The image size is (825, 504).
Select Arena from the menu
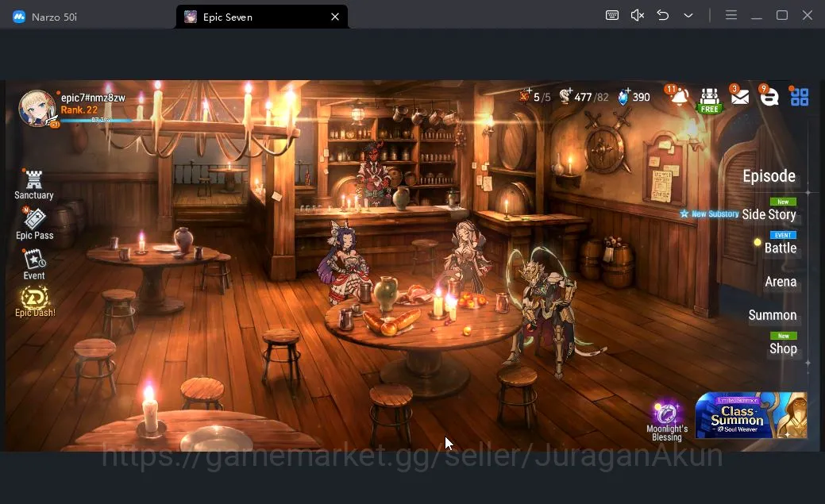coord(781,282)
